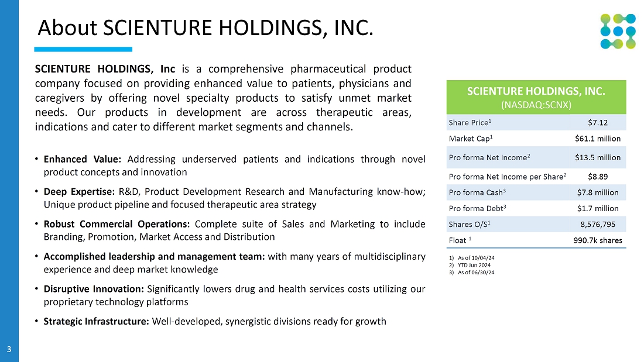The height and width of the screenshot is (362, 644).
Task: Select the Pro forma Cash value '$7.8 million'
Action: tap(597, 192)
